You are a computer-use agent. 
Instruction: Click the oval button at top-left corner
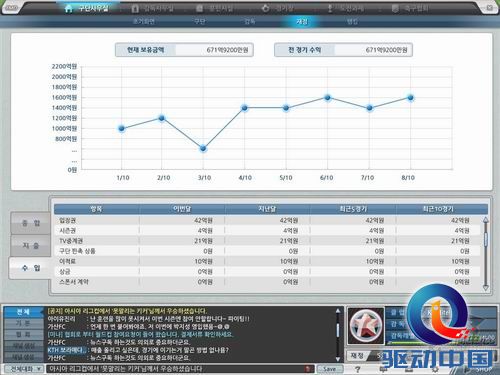11,7
